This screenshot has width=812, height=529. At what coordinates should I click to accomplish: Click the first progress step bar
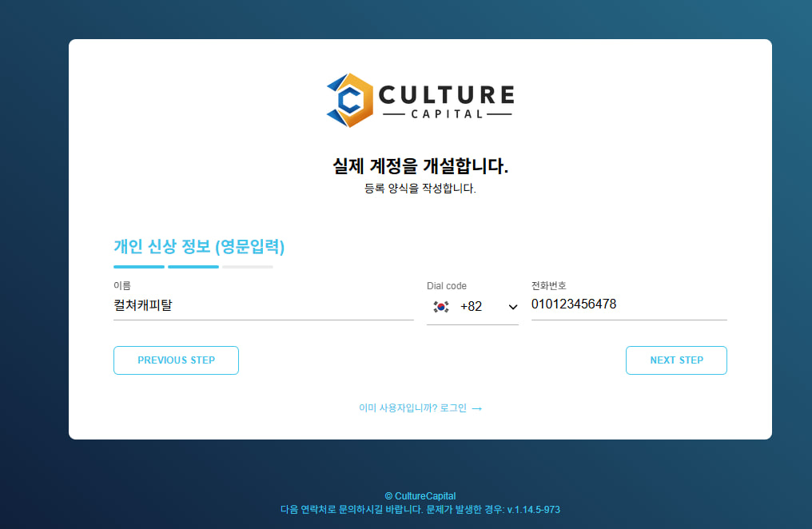click(139, 267)
